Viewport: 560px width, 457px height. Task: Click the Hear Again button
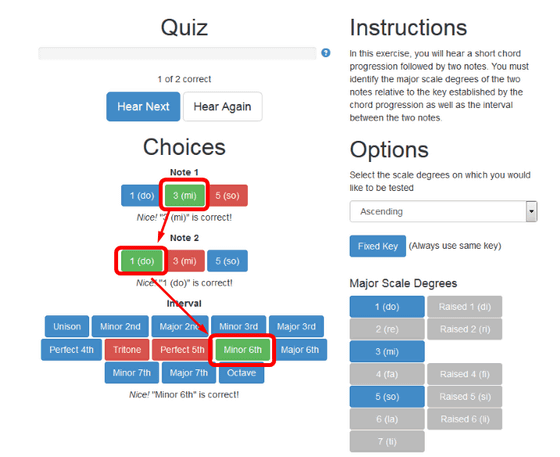[x=222, y=107]
